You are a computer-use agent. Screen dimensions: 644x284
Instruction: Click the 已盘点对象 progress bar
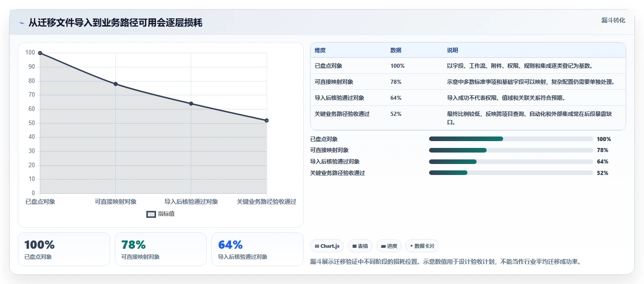point(511,139)
